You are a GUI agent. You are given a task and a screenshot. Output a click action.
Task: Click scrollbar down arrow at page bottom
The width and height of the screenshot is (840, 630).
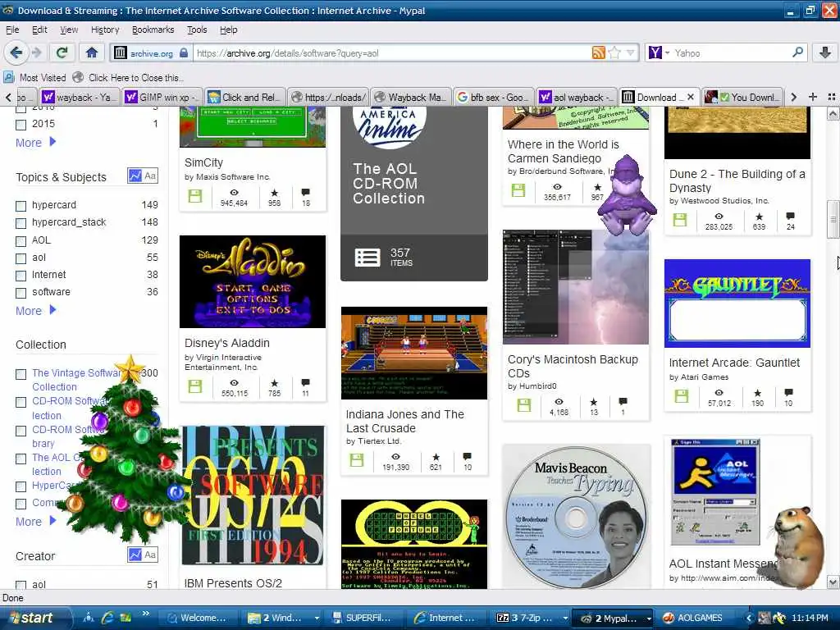[833, 582]
